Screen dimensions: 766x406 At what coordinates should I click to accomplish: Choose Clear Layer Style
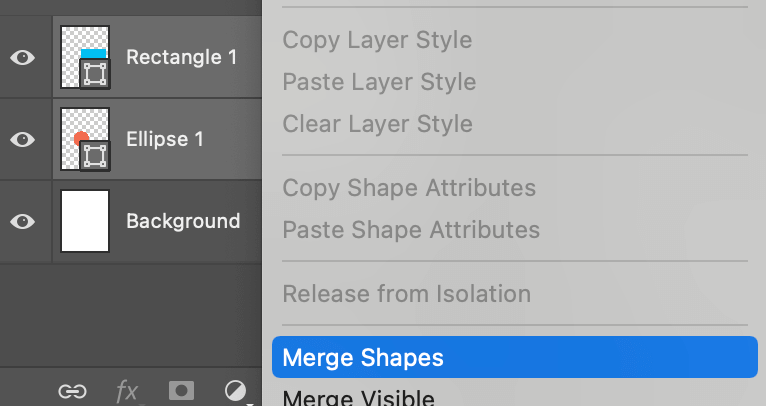pyautogui.click(x=377, y=124)
